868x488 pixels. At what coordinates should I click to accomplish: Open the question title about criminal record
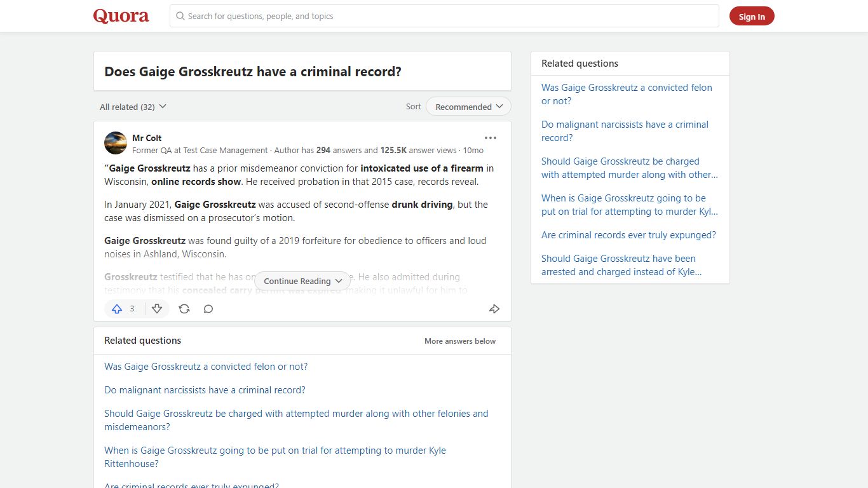tap(253, 72)
